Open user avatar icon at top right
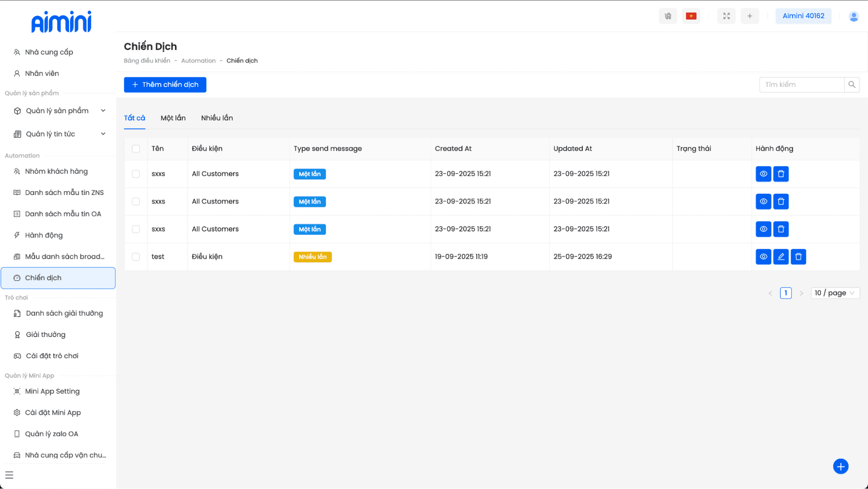 pyautogui.click(x=853, y=17)
